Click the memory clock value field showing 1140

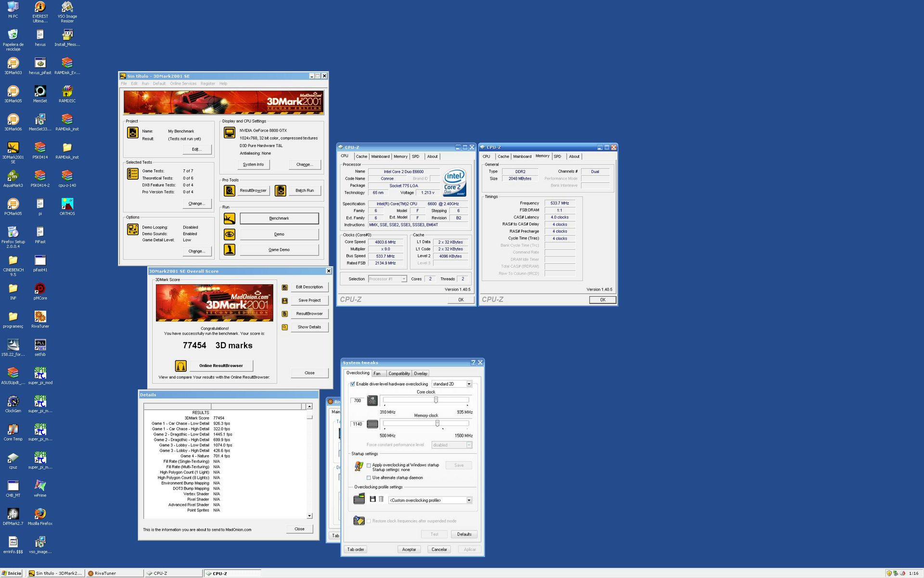pos(358,425)
